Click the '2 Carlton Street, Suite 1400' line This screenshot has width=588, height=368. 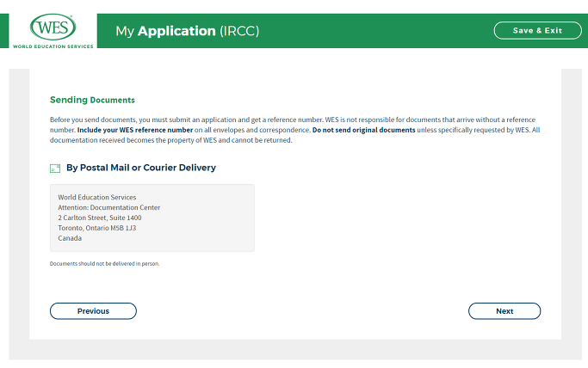tap(100, 218)
